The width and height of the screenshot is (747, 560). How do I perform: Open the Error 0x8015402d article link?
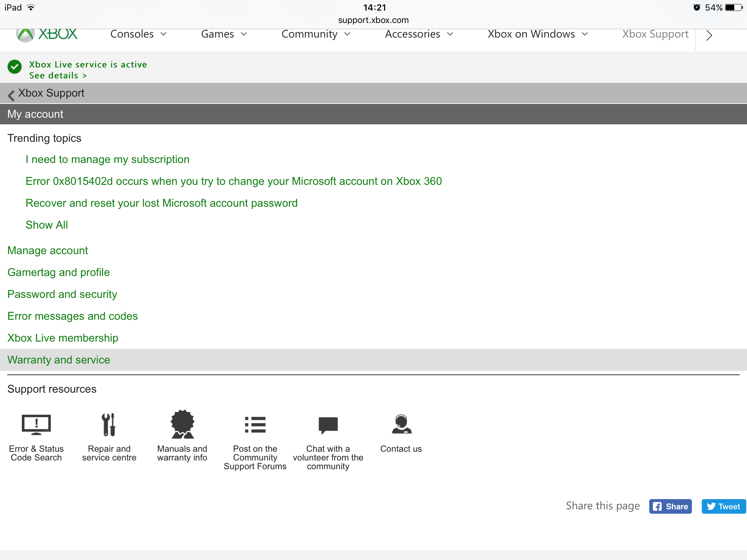click(234, 181)
